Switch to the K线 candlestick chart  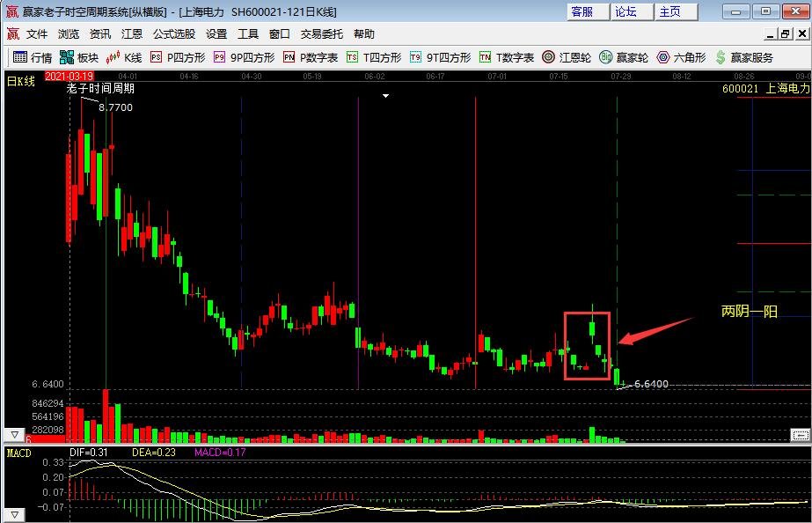[124, 57]
